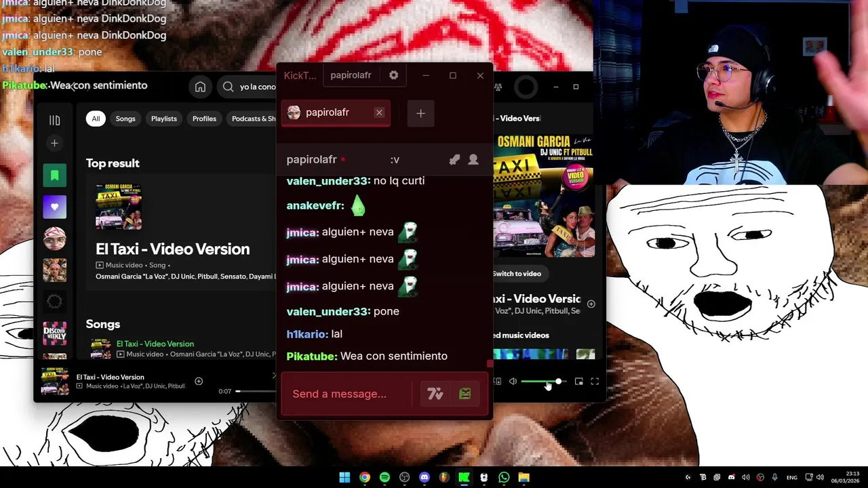Click Pikatube username in chat
868x488 pixels.
coord(312,356)
